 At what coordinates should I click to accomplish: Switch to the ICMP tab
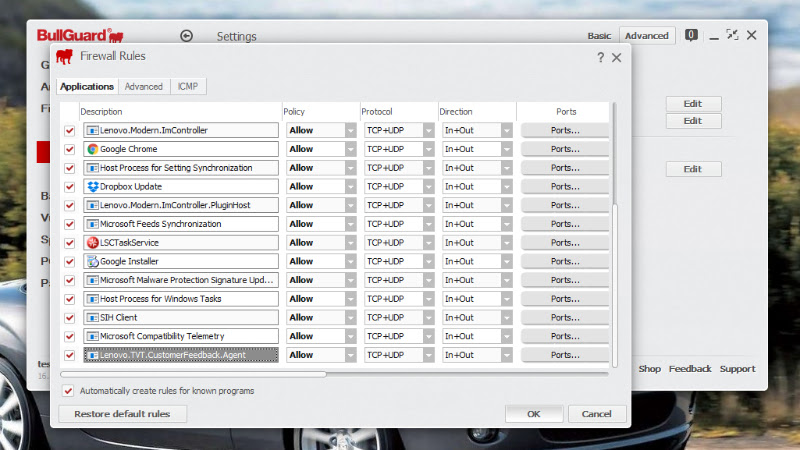pyautogui.click(x=188, y=87)
